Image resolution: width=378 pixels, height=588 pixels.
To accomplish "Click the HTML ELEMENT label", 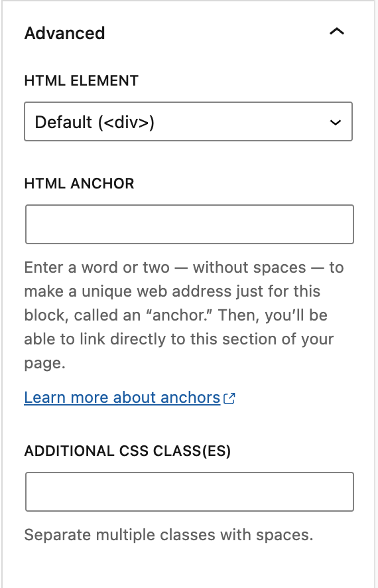I will click(x=82, y=80).
